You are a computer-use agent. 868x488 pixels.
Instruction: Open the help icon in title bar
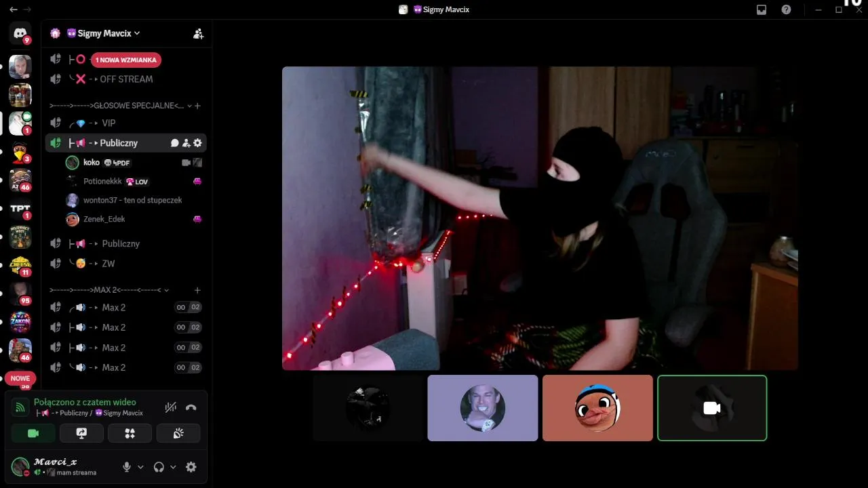click(x=786, y=9)
